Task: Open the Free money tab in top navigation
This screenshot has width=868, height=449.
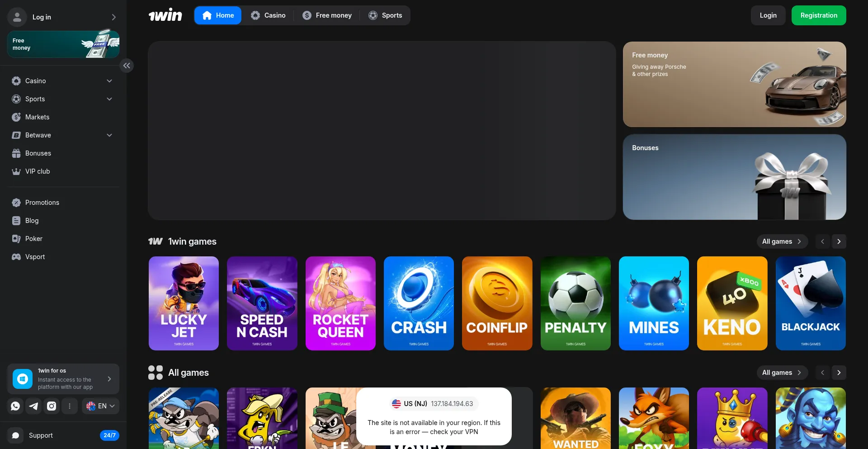Action: [327, 15]
